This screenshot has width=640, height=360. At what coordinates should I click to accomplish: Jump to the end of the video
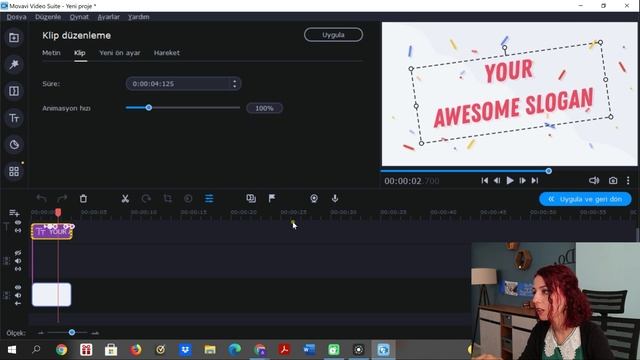point(535,180)
